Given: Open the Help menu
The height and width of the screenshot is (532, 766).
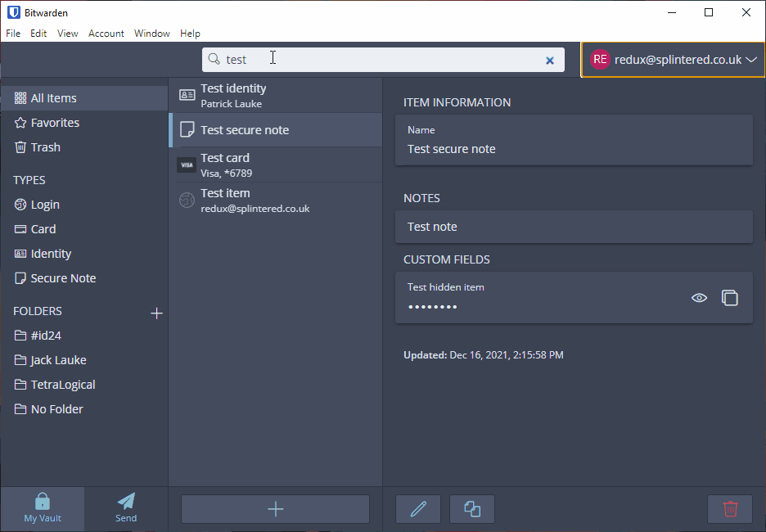Looking at the screenshot, I should pyautogui.click(x=190, y=34).
